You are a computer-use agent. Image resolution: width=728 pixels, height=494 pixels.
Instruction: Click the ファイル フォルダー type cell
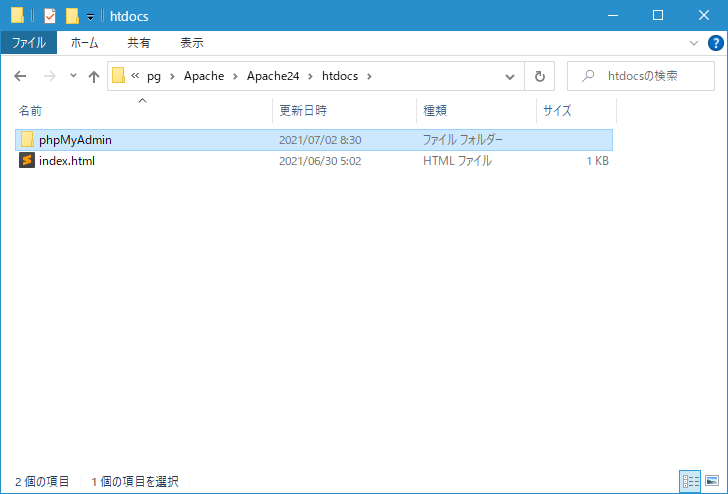coord(462,140)
